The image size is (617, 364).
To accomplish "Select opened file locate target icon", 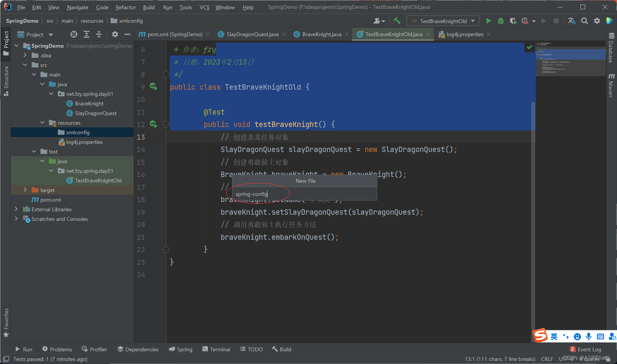I will click(x=74, y=34).
